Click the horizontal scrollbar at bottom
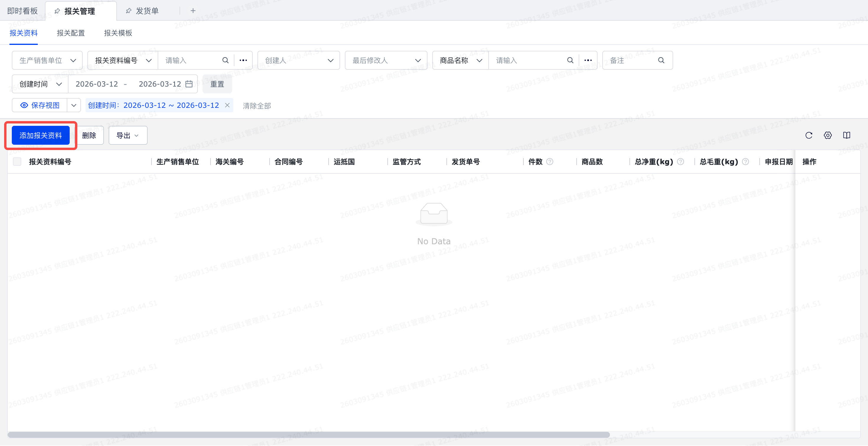Screen dimensions: 868x446 (x=308, y=434)
